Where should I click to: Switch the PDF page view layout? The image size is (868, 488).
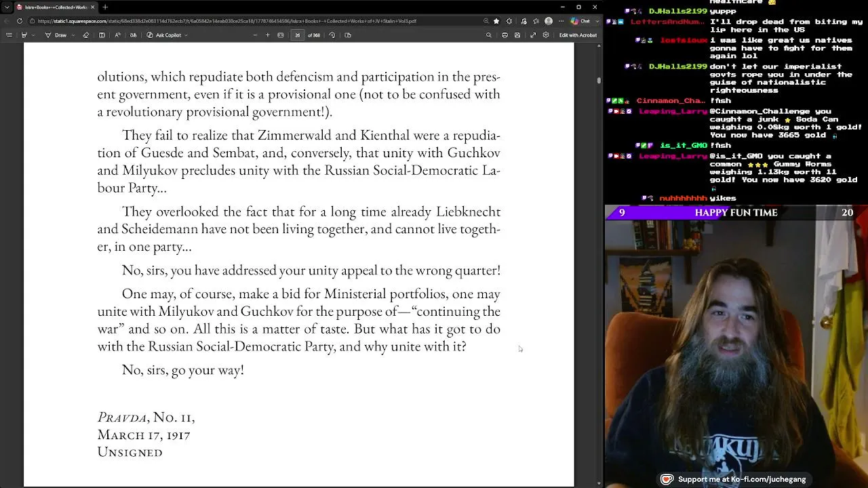click(x=348, y=35)
